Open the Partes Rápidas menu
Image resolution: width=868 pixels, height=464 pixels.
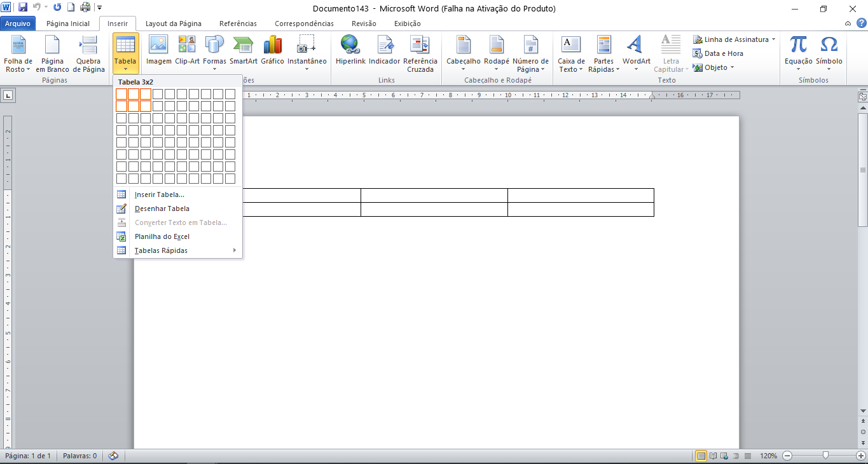point(603,54)
